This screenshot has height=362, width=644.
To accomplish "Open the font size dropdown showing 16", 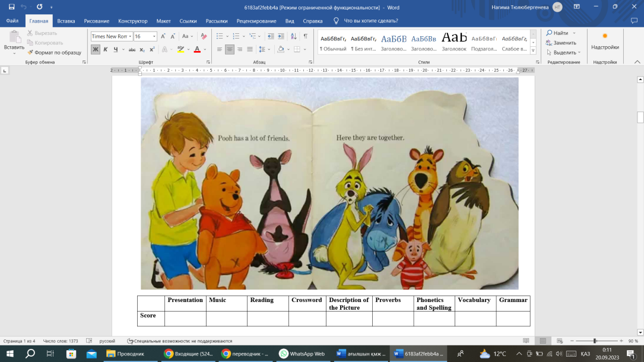I will pyautogui.click(x=154, y=36).
